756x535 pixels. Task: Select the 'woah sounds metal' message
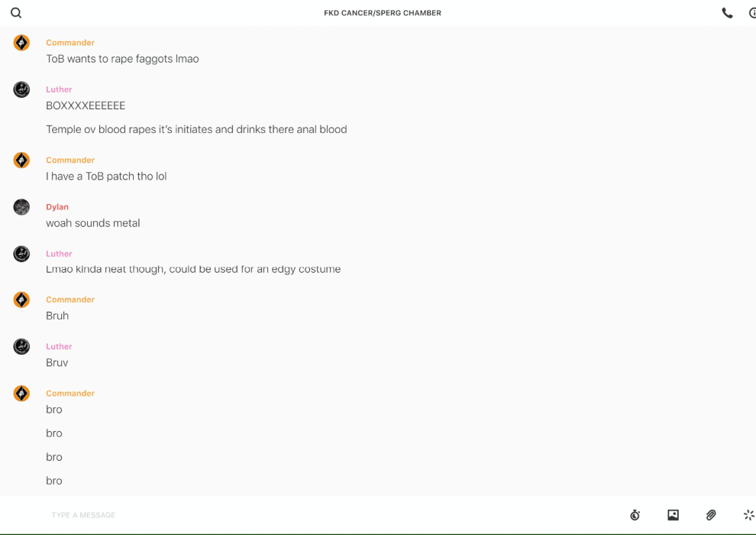point(93,223)
